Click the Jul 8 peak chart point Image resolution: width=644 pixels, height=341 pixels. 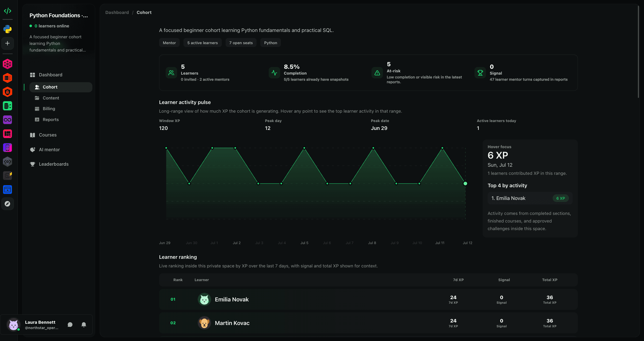click(373, 148)
